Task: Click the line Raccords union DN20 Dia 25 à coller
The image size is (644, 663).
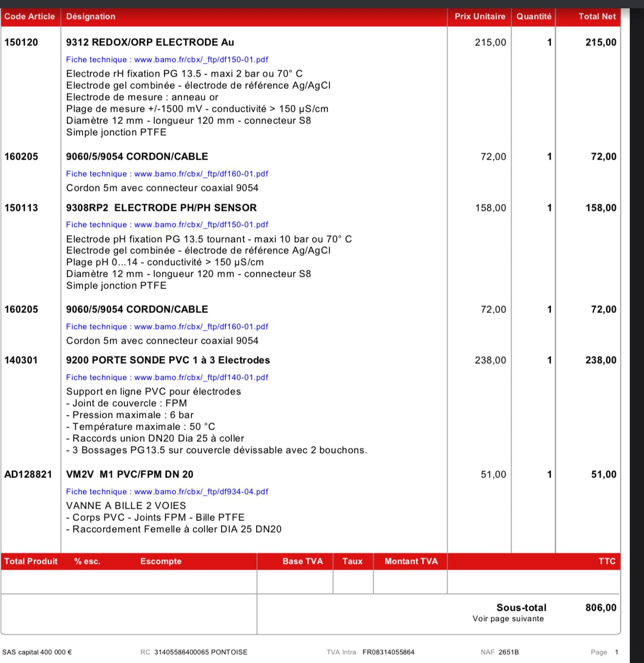Action: 155,438
